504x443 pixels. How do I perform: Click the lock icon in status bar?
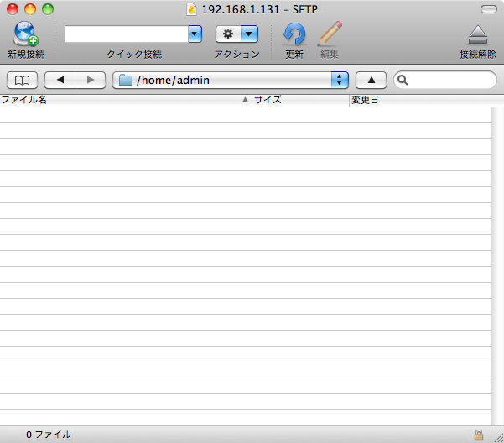pyautogui.click(x=479, y=435)
